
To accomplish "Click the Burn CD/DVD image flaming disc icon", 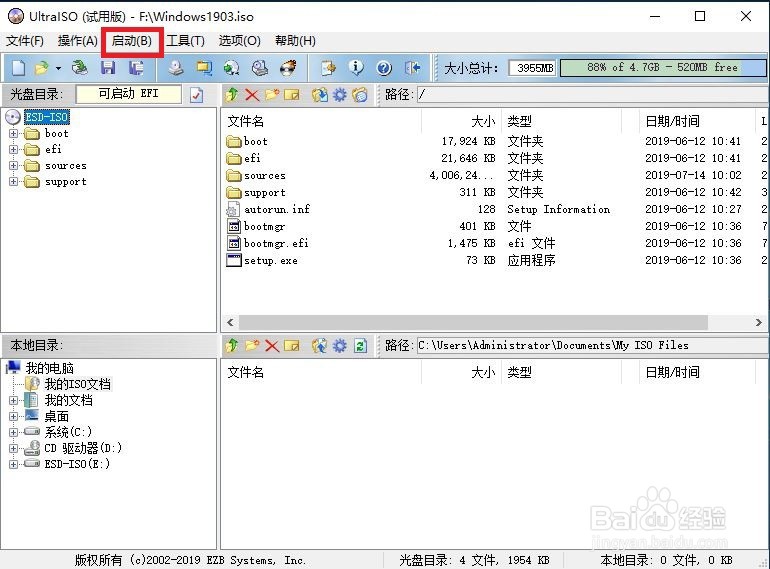I will tap(288, 68).
